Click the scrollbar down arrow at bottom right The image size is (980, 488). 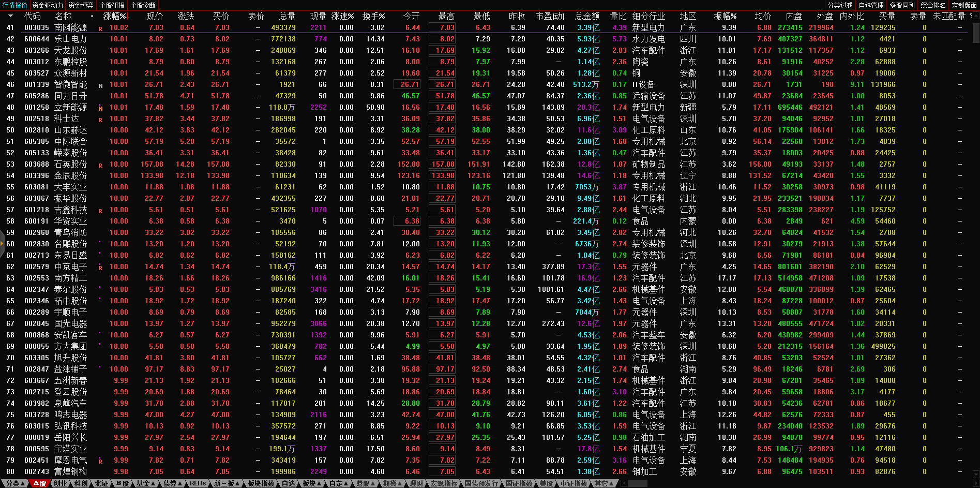click(976, 475)
